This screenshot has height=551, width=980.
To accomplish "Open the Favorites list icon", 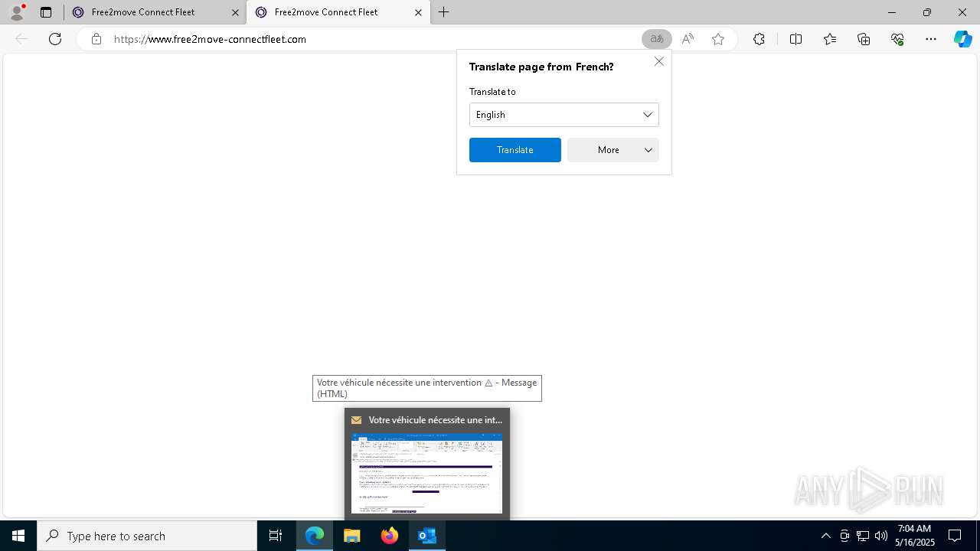I will 830,39.
